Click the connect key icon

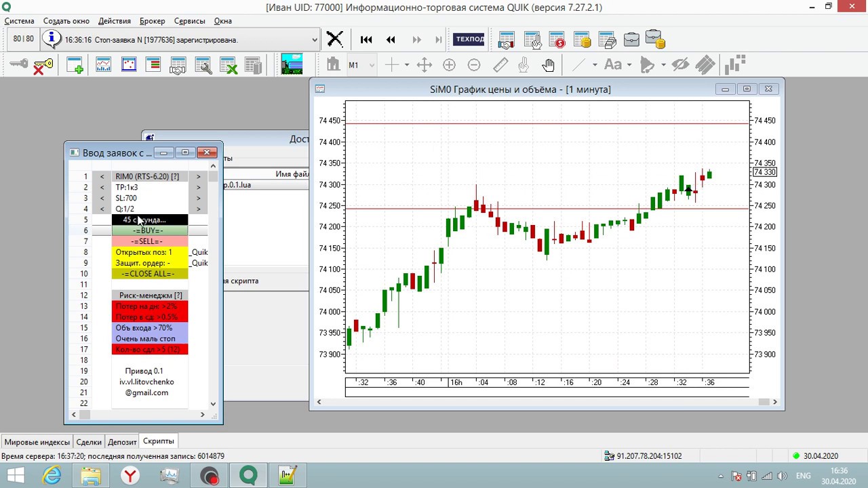(x=18, y=65)
